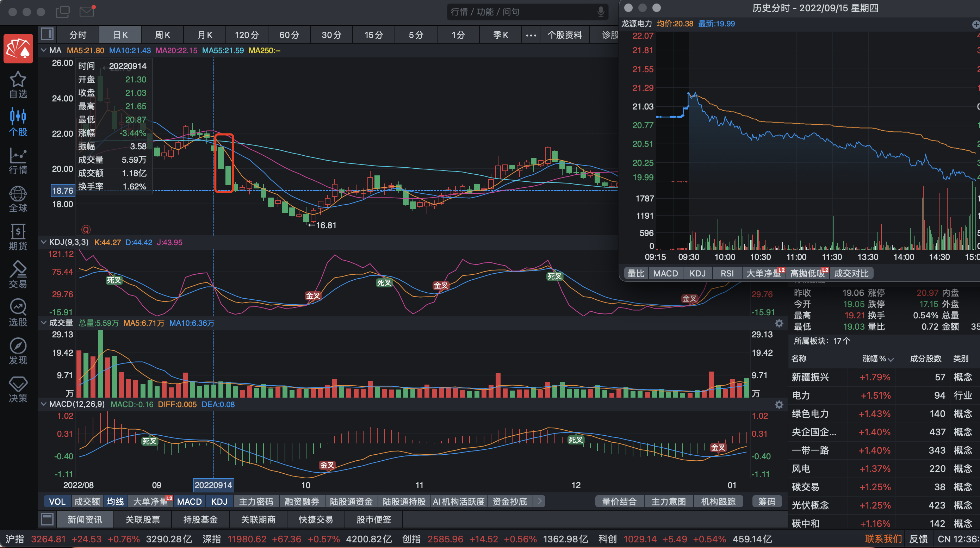Open the 期货 futures sidebar icon
Screen dimensions: 980x548
(18, 237)
